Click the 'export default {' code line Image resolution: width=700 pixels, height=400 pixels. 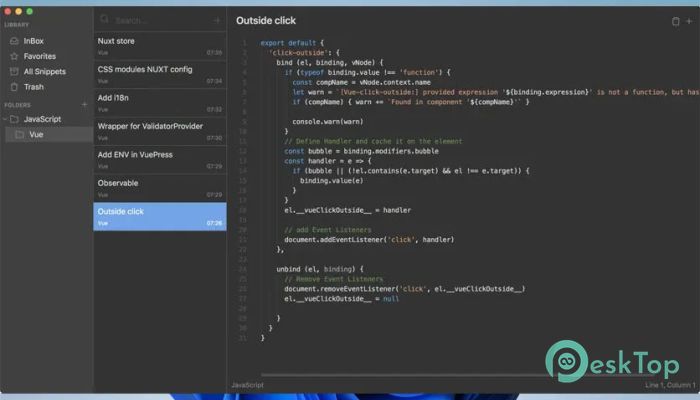[292, 43]
